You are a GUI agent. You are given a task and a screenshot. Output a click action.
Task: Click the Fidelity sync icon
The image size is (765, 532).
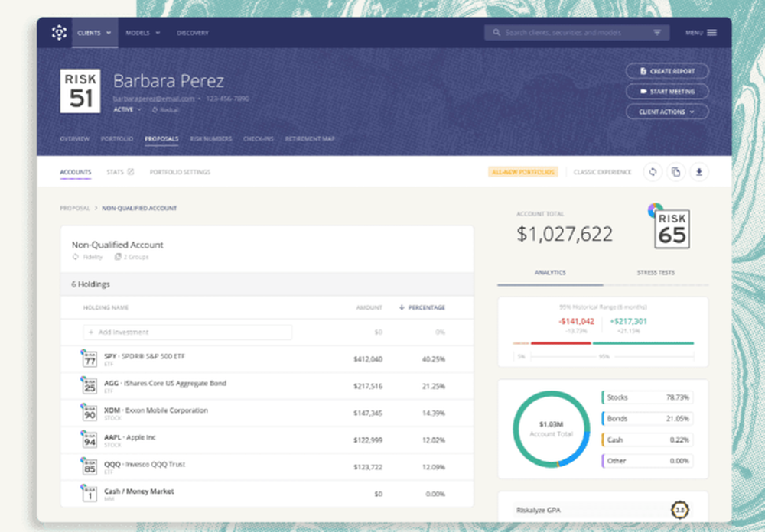(76, 257)
